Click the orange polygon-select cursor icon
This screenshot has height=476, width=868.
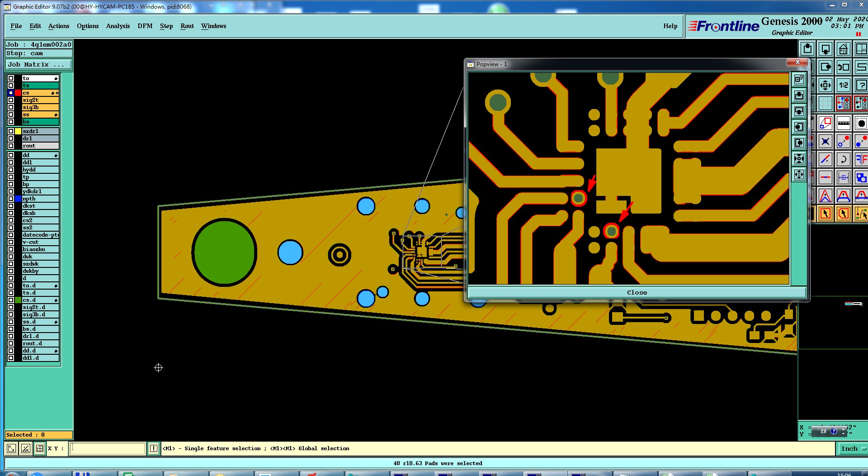(843, 214)
